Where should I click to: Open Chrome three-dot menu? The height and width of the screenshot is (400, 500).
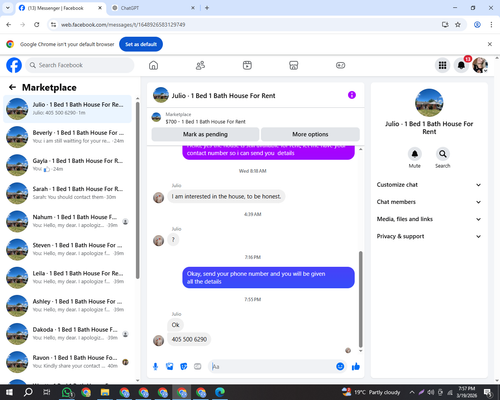pyautogui.click(x=491, y=25)
